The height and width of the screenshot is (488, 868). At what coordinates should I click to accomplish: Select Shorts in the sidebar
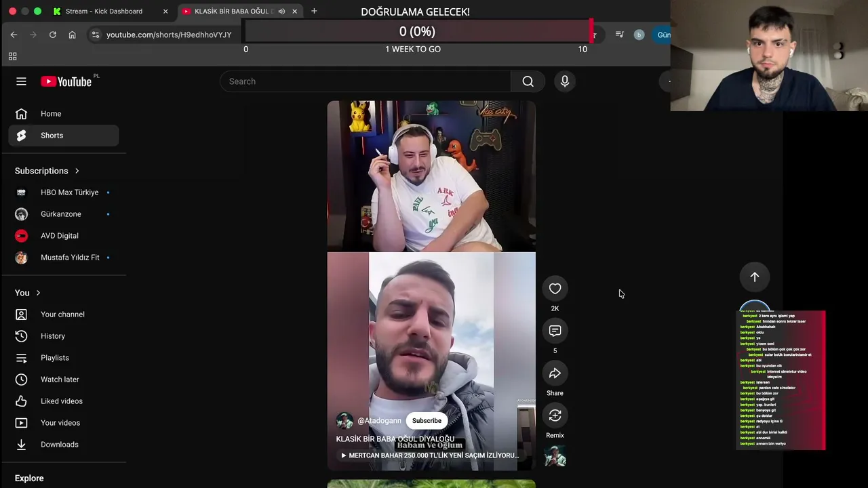click(x=64, y=136)
